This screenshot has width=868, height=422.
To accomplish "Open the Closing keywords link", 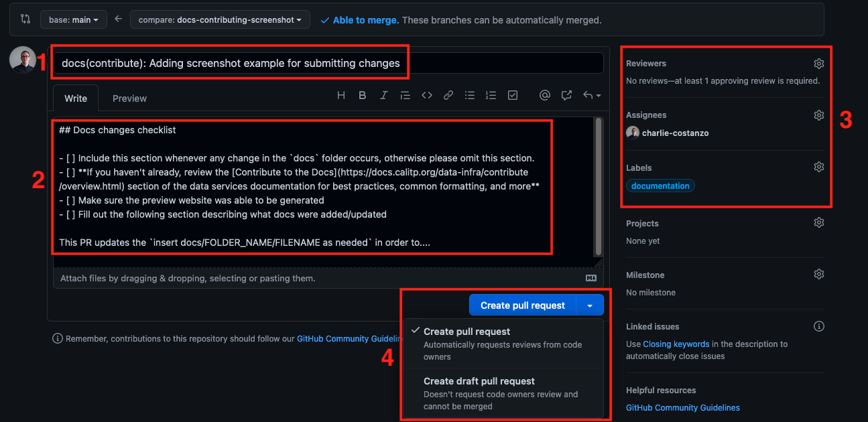I will 676,344.
